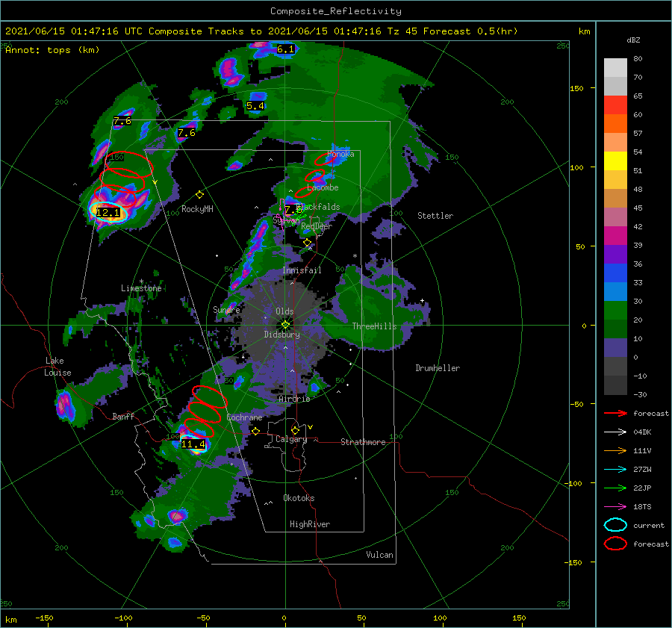Click the red forecast ellipse next to Ponoka

tap(326, 159)
